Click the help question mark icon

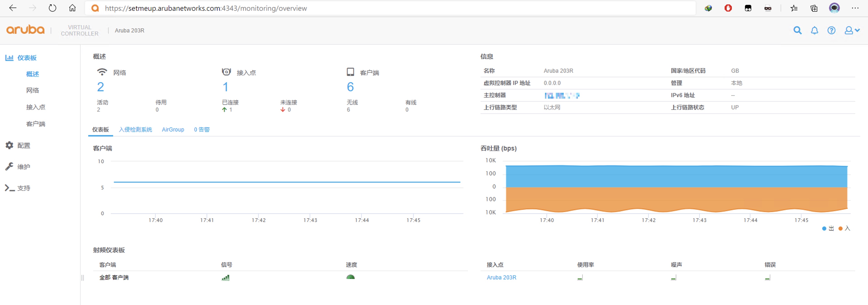click(x=831, y=30)
